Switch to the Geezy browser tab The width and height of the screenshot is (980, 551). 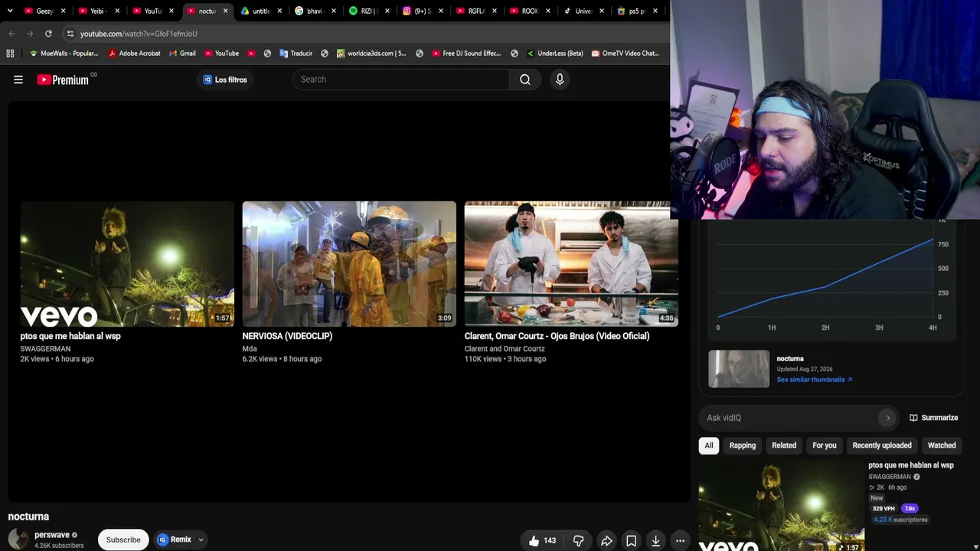pos(44,11)
